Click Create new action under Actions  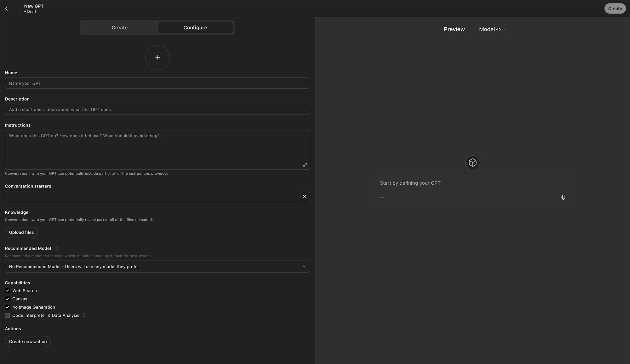tap(28, 341)
